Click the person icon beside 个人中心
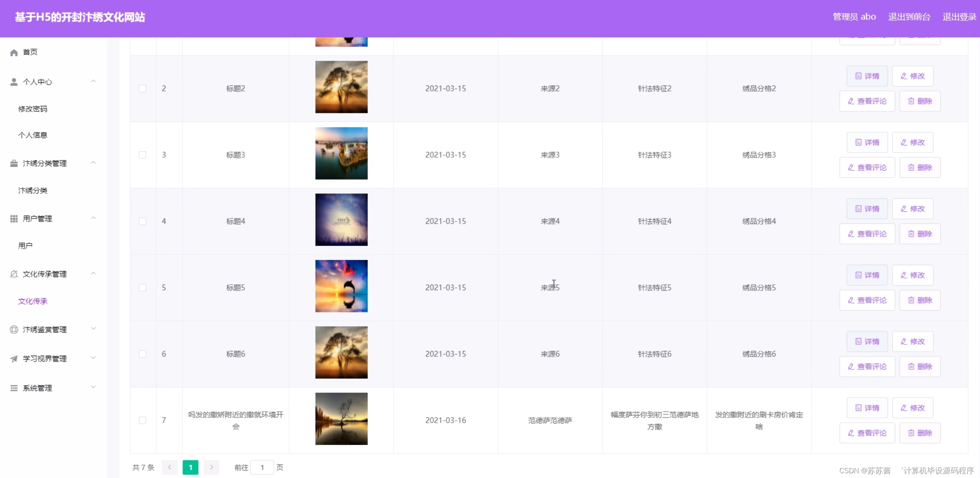This screenshot has width=980, height=478. (x=13, y=82)
